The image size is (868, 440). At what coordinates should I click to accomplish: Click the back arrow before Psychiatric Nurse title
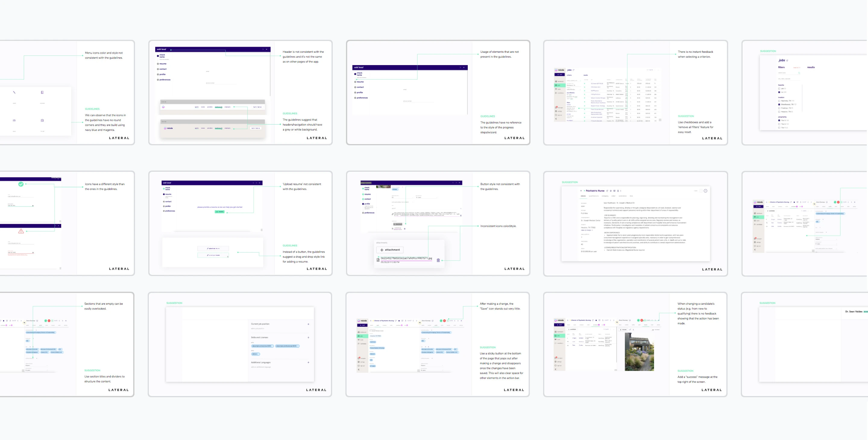[x=581, y=191]
